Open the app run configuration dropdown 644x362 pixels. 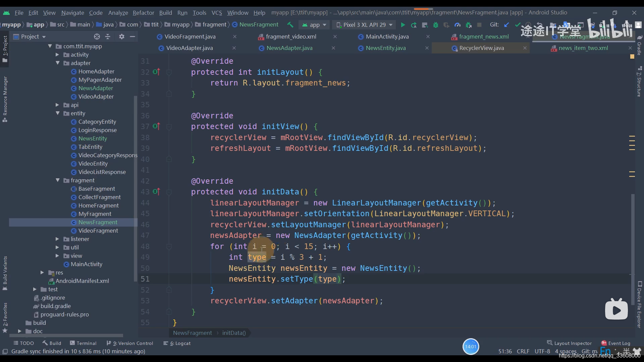[314, 25]
